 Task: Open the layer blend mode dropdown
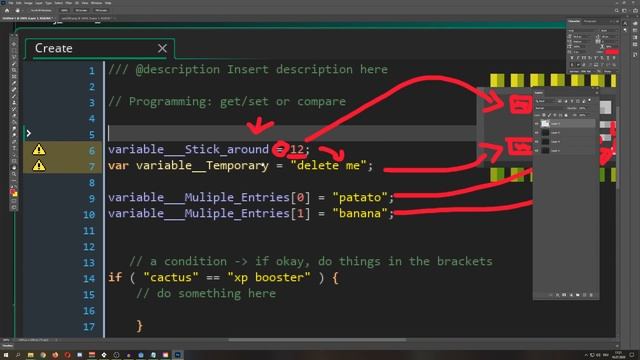550,108
